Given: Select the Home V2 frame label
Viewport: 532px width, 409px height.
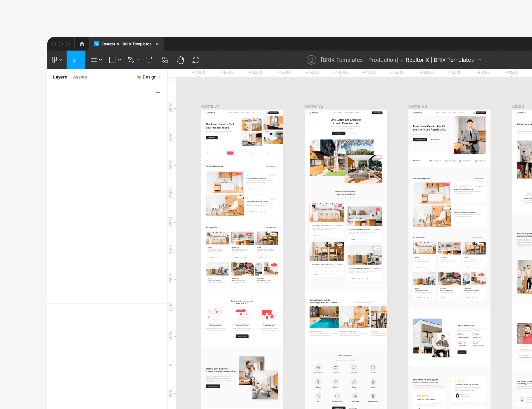Looking at the screenshot, I should coord(314,106).
